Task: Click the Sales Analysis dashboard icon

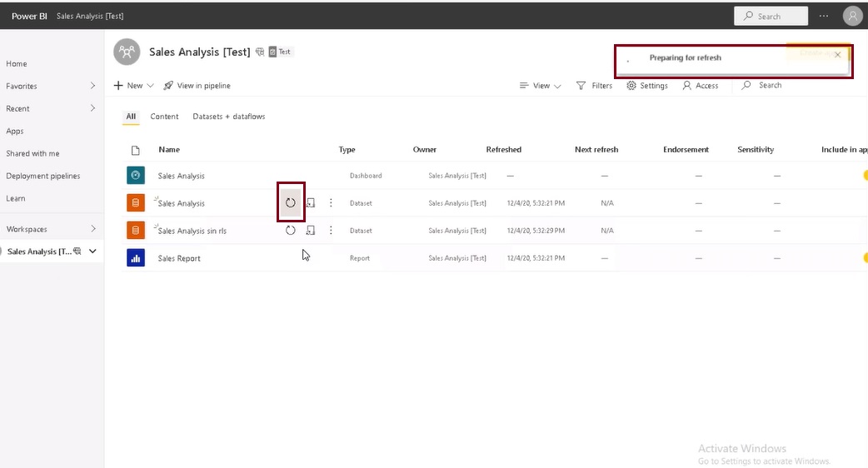Action: coord(136,176)
